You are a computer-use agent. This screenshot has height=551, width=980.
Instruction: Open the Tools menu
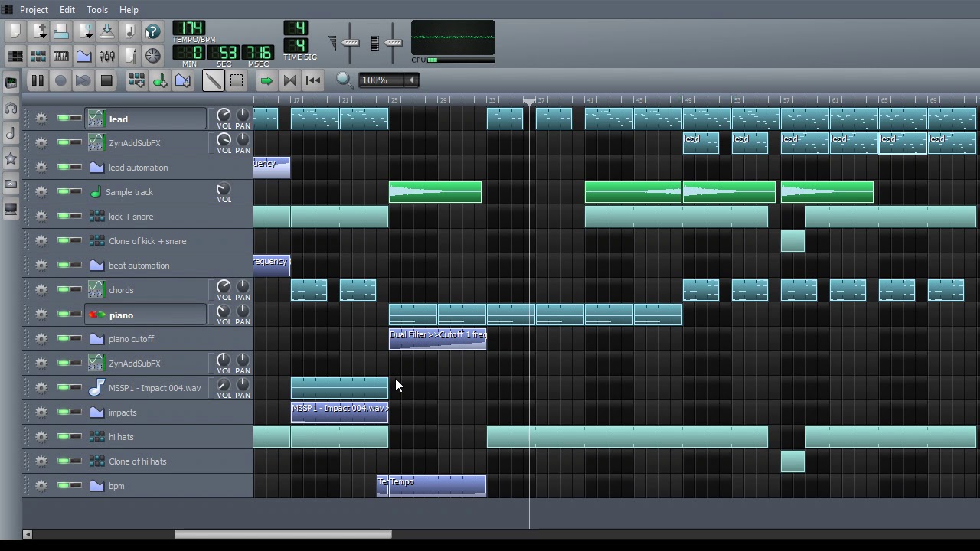(x=97, y=10)
